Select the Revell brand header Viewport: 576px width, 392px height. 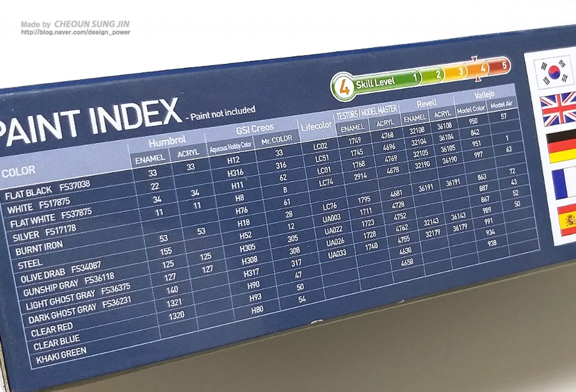pos(426,104)
